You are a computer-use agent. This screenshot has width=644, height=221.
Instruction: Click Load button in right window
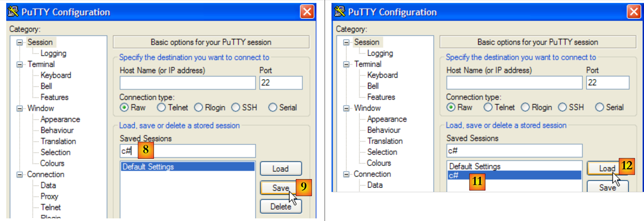[x=607, y=168]
